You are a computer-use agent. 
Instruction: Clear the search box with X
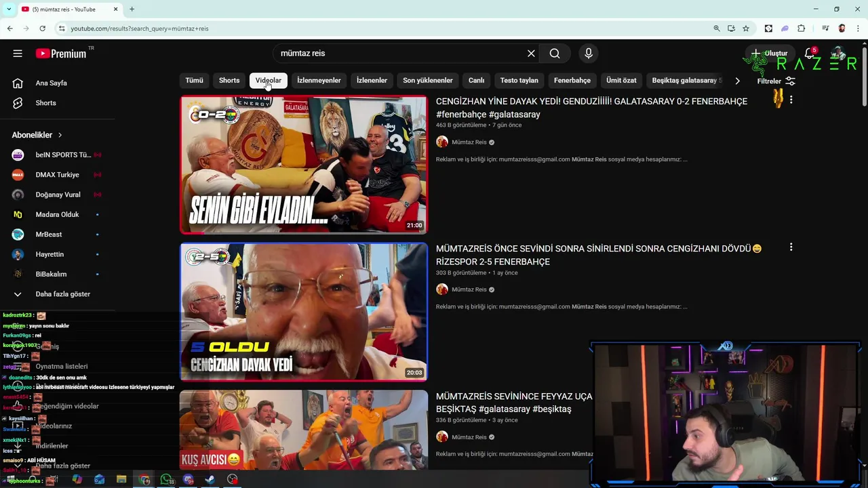531,54
